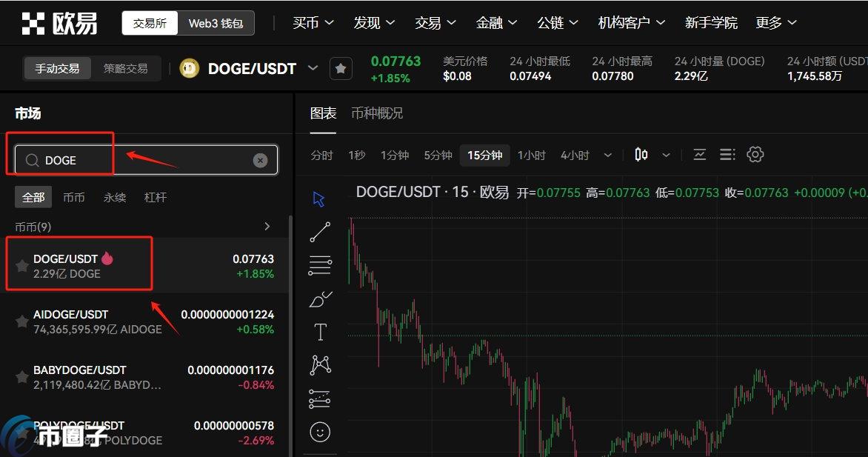Select the cursor arrow drawing tool

coord(319,199)
